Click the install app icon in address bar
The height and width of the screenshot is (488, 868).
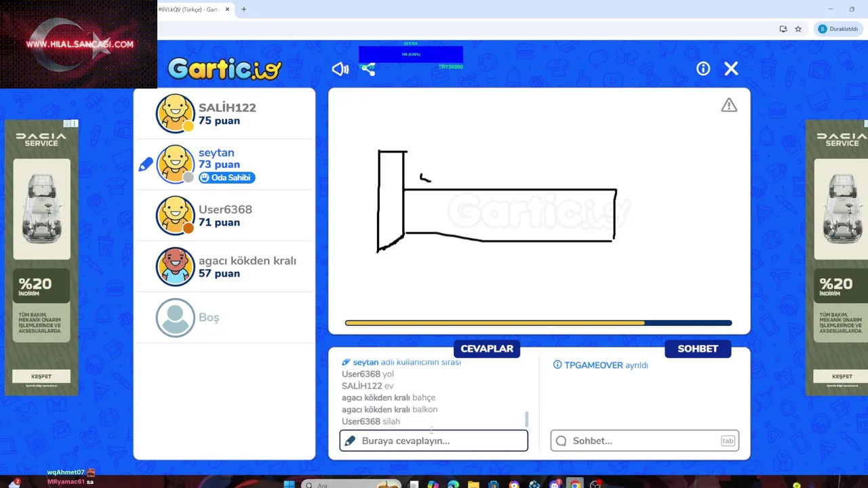(783, 29)
